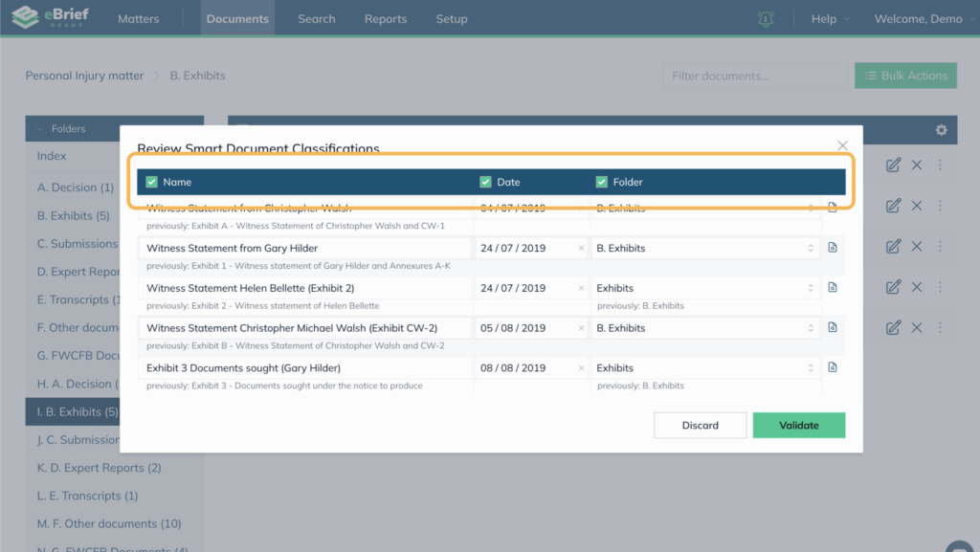Toggle the Folder column checkbox
The width and height of the screenshot is (980, 552).
coord(602,182)
